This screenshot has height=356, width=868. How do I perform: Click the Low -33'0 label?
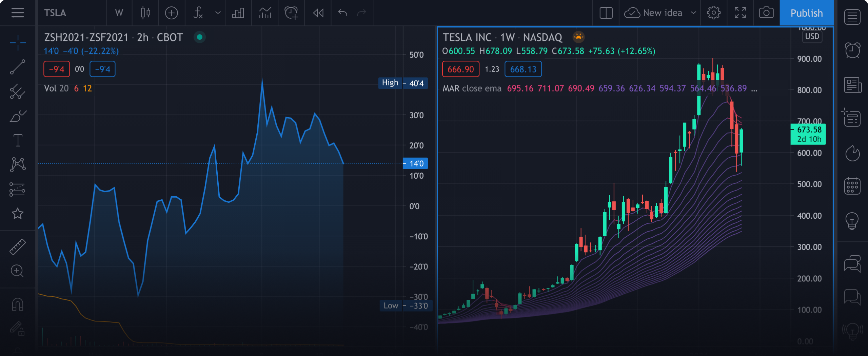coord(406,305)
